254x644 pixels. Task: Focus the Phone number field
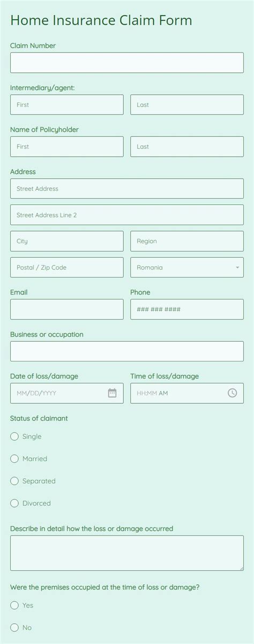(187, 309)
